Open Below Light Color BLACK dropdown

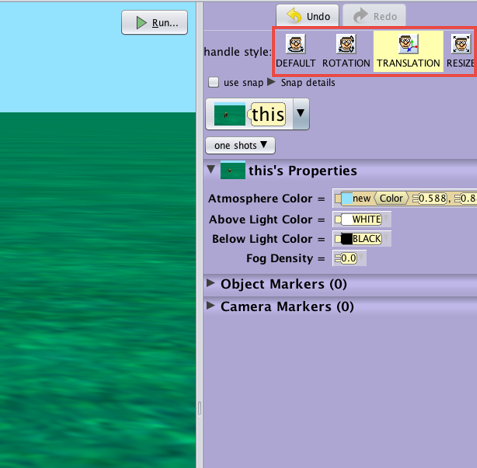pos(386,239)
